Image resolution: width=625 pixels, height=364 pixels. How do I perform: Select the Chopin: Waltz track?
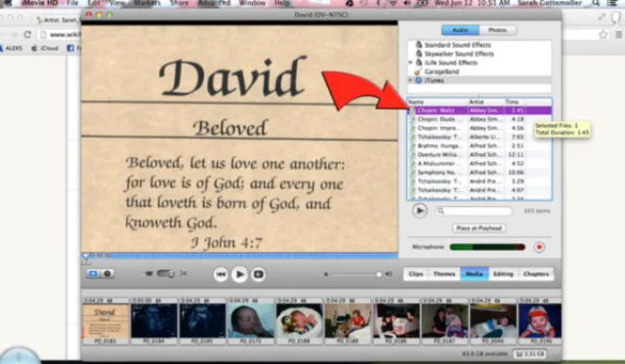pos(479,110)
